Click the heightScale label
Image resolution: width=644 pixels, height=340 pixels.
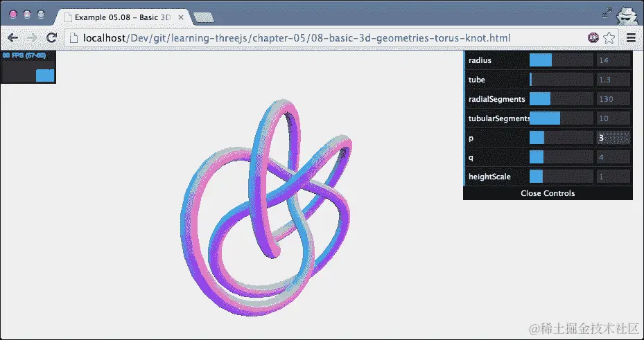[489, 177]
